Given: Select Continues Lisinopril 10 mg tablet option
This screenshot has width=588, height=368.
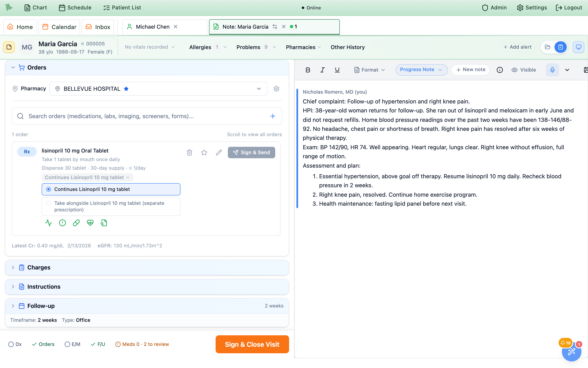Looking at the screenshot, I should click(x=111, y=189).
